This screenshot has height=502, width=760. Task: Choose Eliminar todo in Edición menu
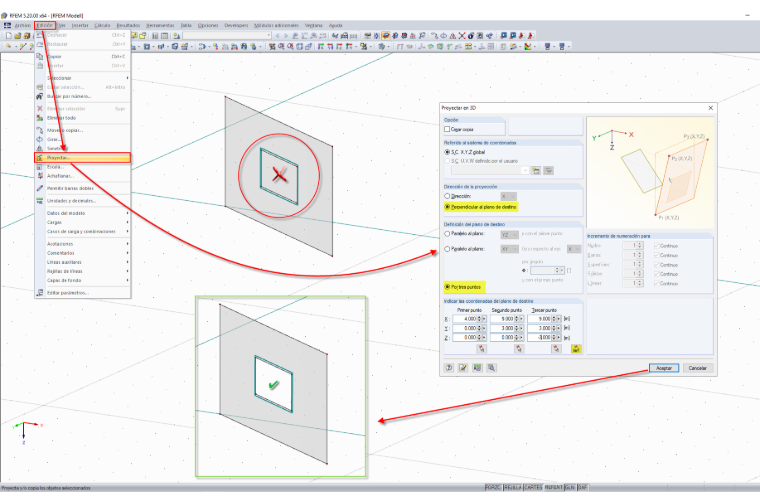82,118
